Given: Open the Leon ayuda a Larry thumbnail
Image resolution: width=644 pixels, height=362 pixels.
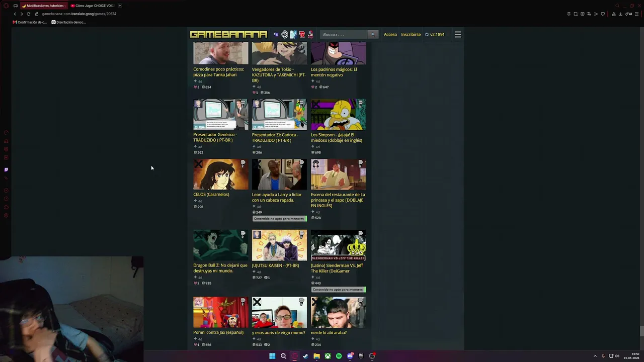Looking at the screenshot, I should pos(279,174).
